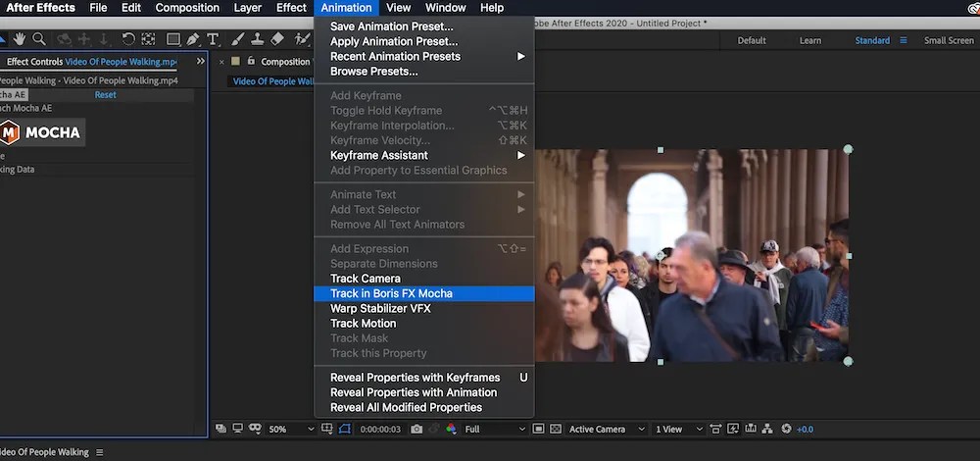This screenshot has height=461, width=980.
Task: Open the Full resolution dropdown
Action: 495,429
